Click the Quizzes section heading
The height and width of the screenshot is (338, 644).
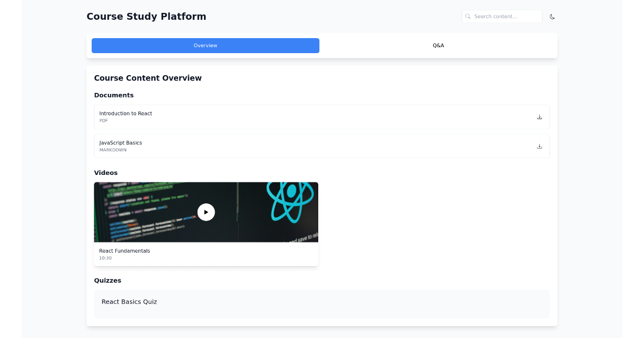108,281
